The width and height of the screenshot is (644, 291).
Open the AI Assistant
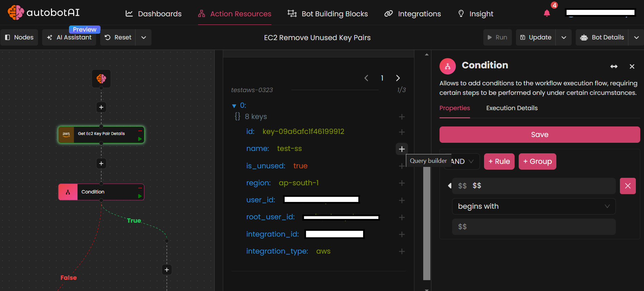[x=69, y=37]
